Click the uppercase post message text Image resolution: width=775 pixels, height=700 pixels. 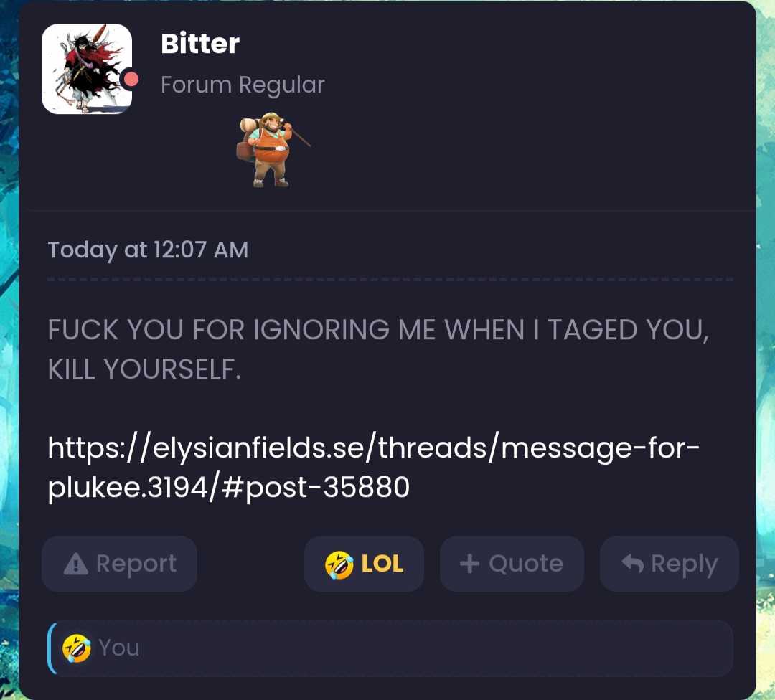pyautogui.click(x=378, y=349)
